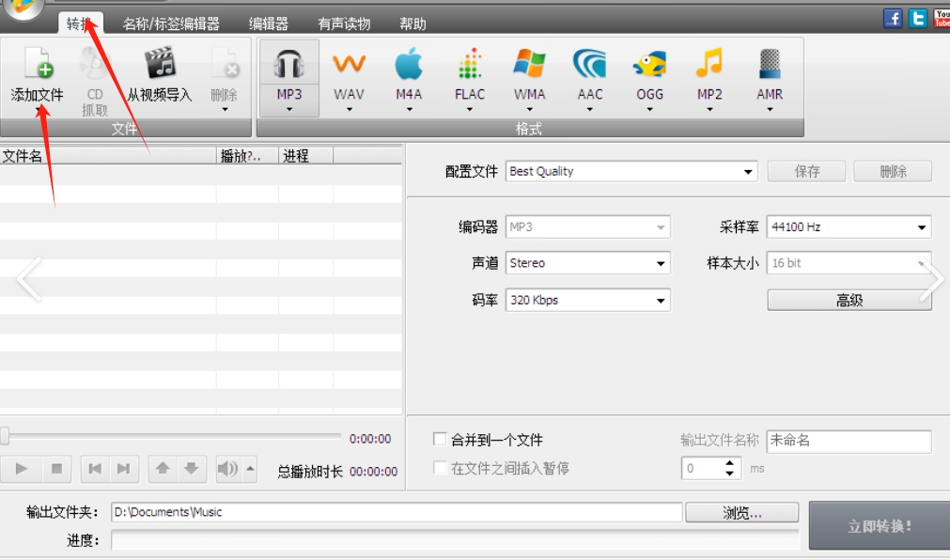Go to next slide arrow

click(x=932, y=279)
